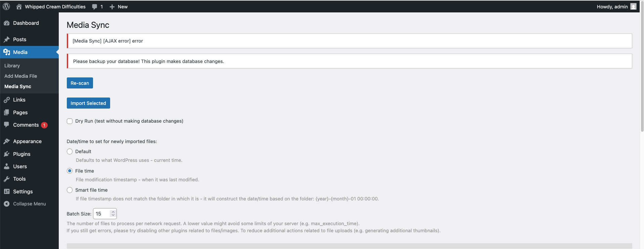Click the plus New content icon

(112, 7)
